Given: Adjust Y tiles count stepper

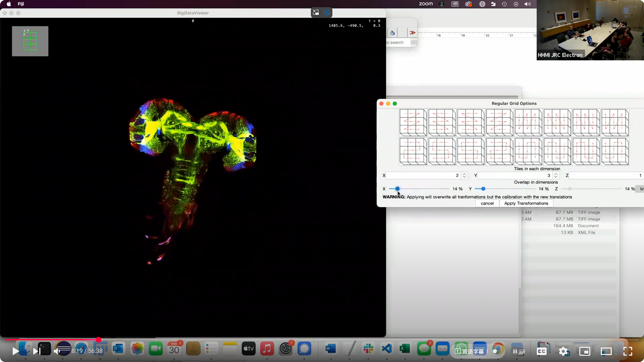Looking at the screenshot, I should [556, 175].
